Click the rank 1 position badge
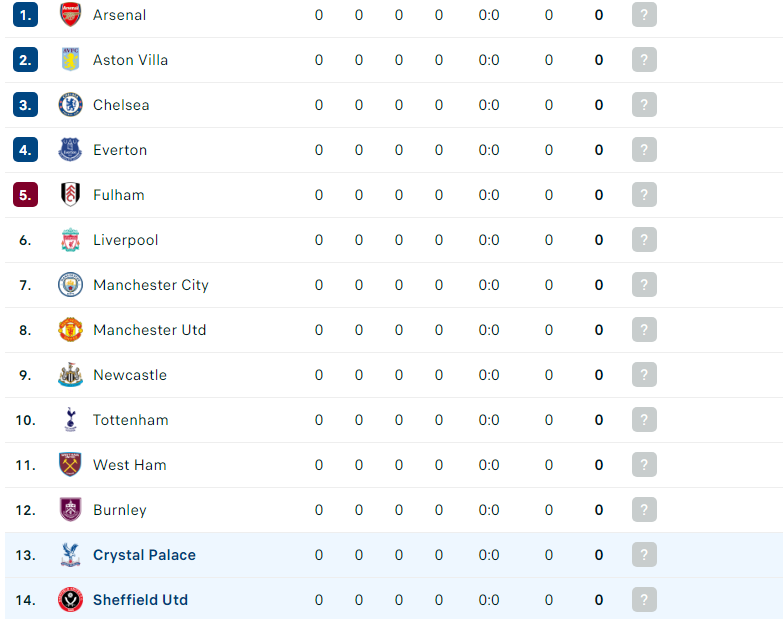Viewport: 783px width, 619px height. coord(25,14)
